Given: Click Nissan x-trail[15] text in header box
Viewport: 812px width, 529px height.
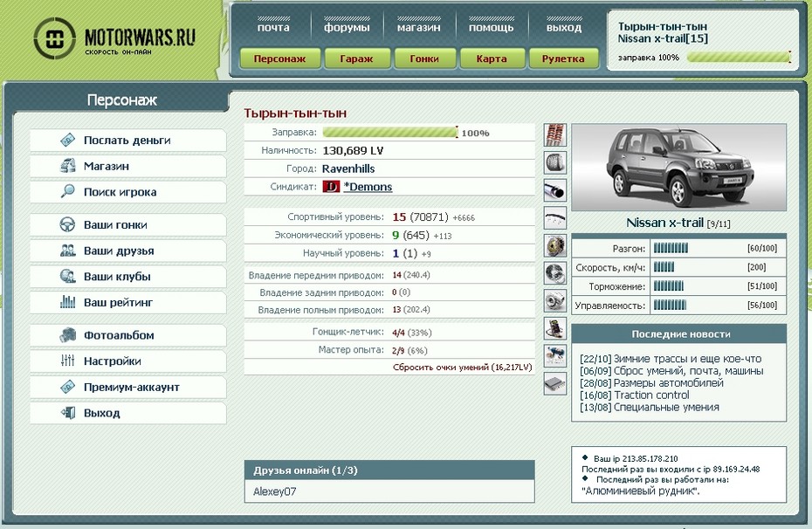Looking at the screenshot, I should 663,38.
